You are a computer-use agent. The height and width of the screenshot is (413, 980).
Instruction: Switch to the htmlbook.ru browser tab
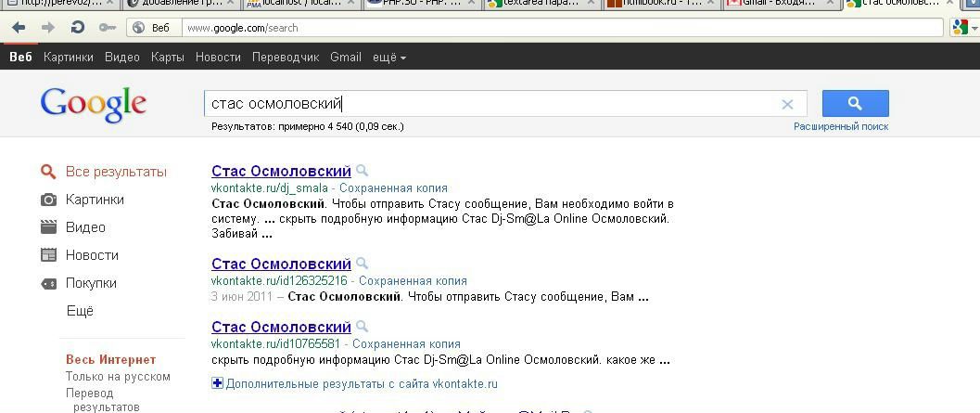(661, 4)
